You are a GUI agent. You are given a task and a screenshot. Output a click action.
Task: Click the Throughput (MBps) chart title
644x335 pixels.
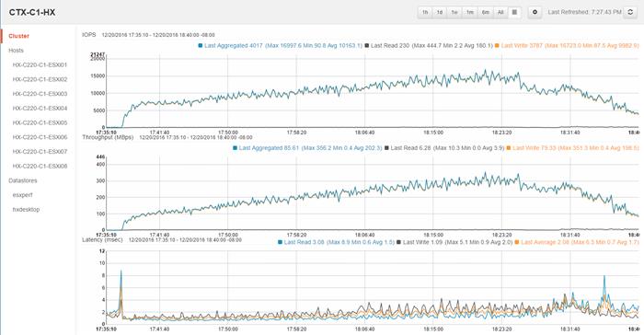pyautogui.click(x=108, y=137)
